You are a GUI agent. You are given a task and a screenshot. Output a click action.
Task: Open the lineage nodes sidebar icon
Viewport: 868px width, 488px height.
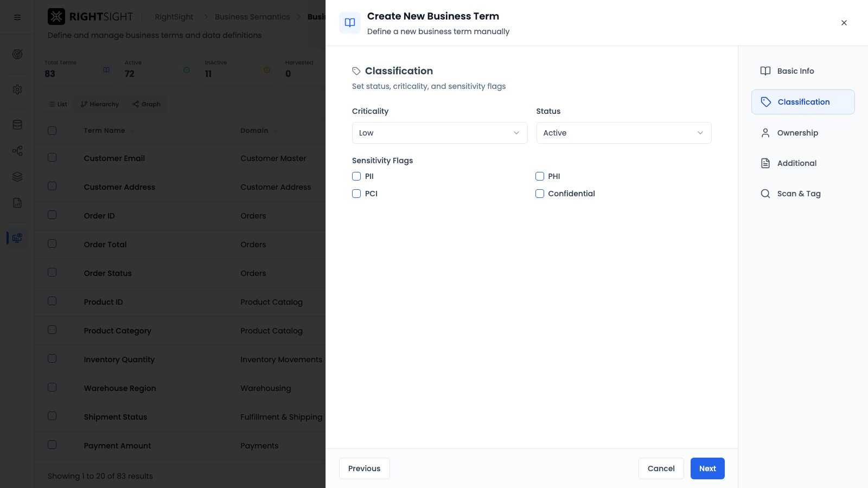(x=17, y=151)
